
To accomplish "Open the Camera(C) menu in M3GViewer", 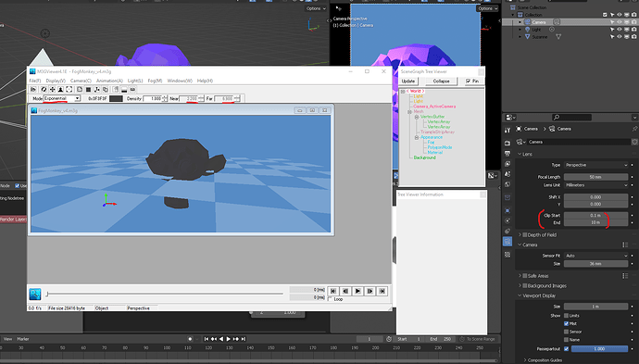I will [x=81, y=81].
